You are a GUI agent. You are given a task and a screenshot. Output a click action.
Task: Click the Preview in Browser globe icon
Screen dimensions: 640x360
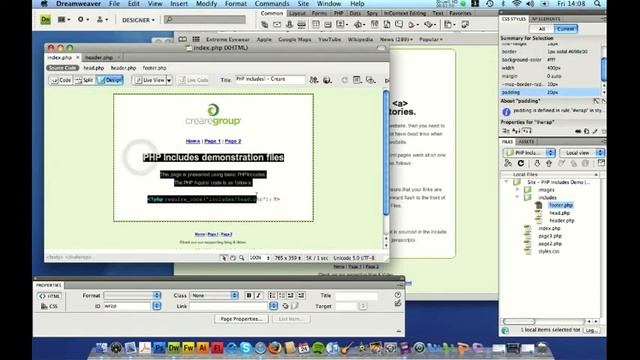pyautogui.click(x=327, y=80)
